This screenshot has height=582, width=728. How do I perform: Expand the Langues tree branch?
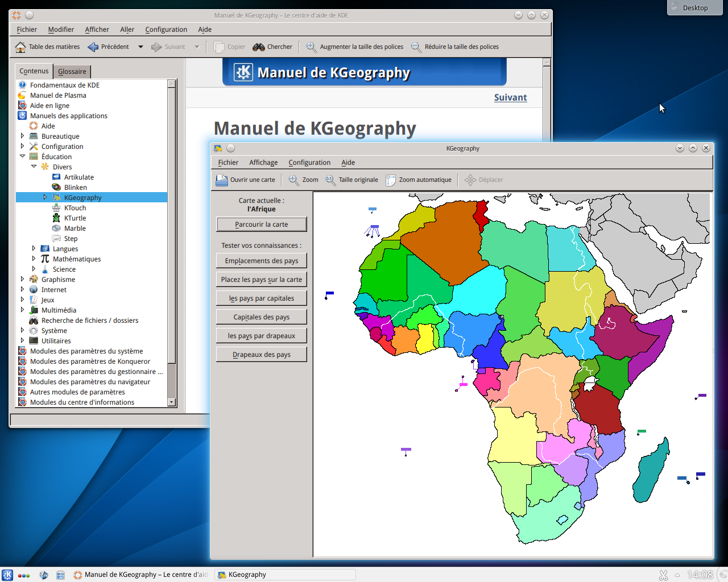pos(34,248)
